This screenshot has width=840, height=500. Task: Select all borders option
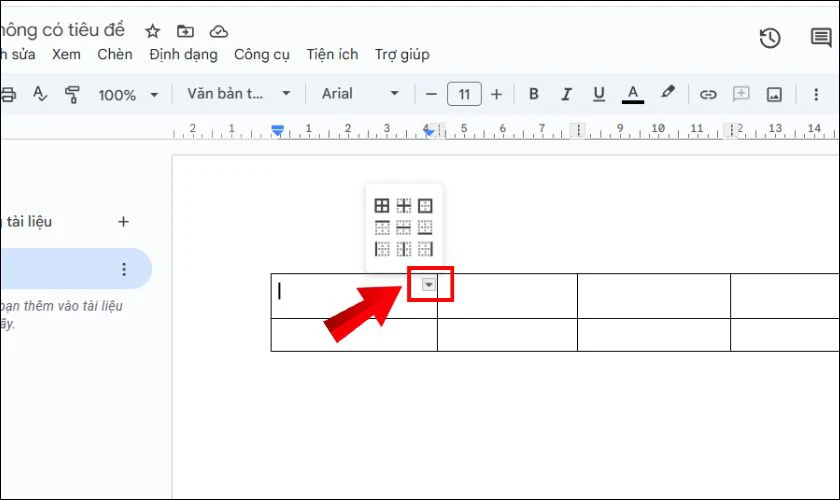[x=382, y=205]
